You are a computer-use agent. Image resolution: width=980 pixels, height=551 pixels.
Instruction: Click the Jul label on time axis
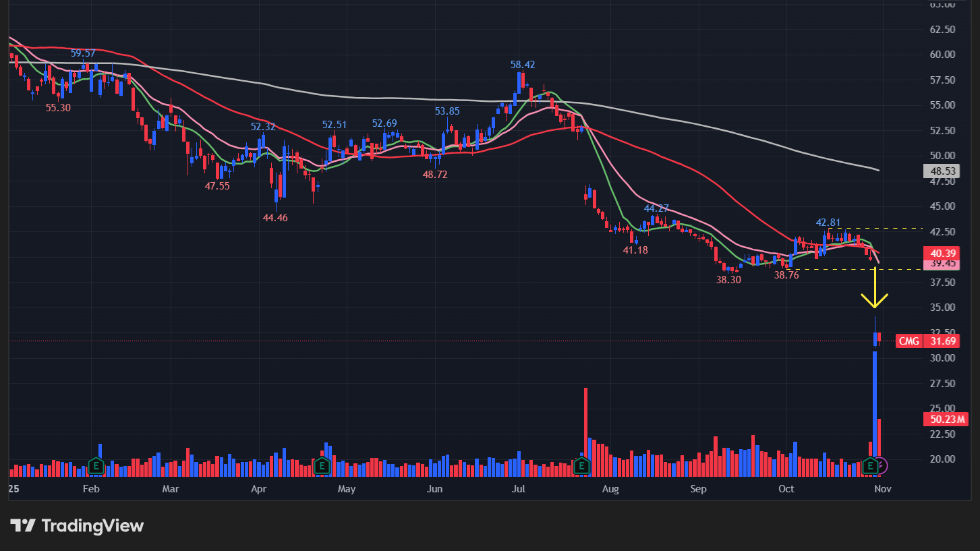click(519, 489)
